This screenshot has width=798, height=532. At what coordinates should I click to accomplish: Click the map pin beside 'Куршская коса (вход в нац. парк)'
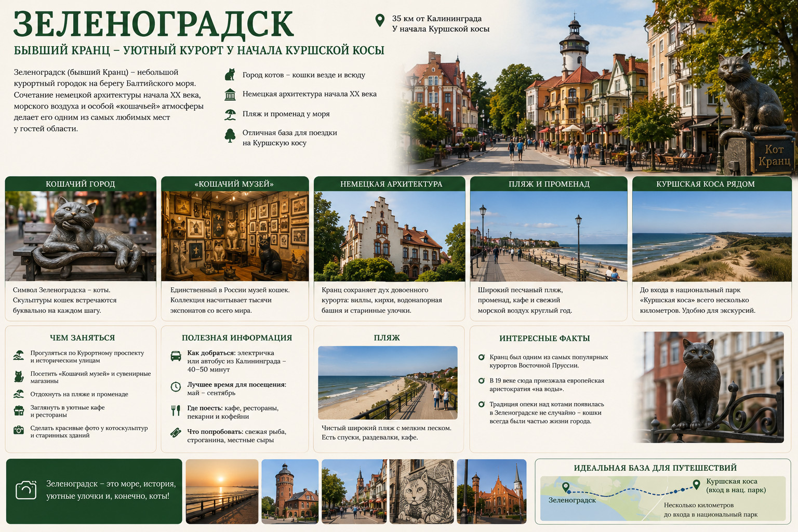pyautogui.click(x=697, y=485)
